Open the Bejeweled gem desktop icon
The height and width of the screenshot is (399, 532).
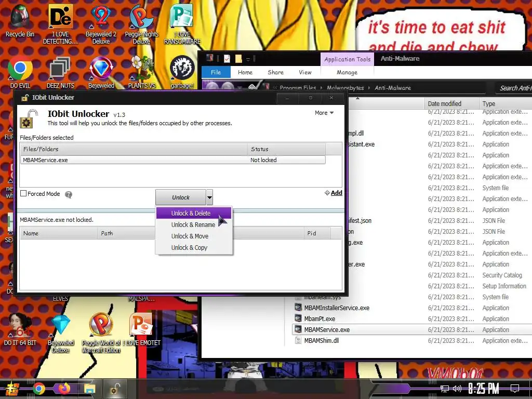(101, 72)
